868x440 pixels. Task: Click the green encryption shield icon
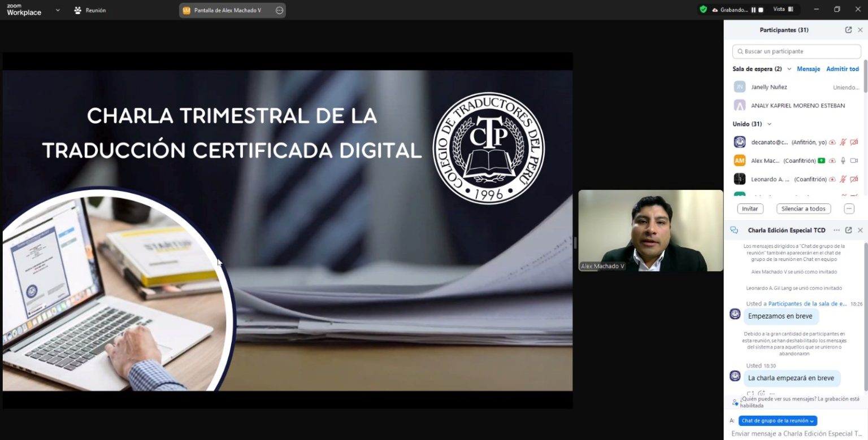(x=703, y=9)
